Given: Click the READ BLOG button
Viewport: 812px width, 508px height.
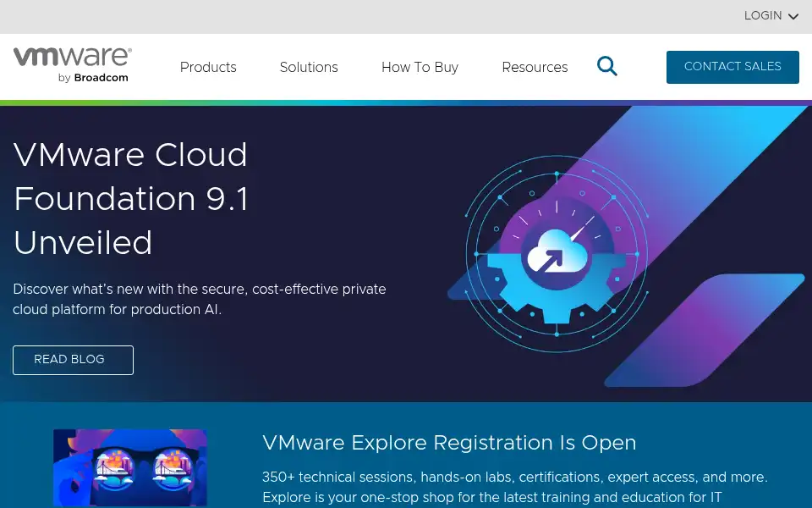Looking at the screenshot, I should coord(73,360).
